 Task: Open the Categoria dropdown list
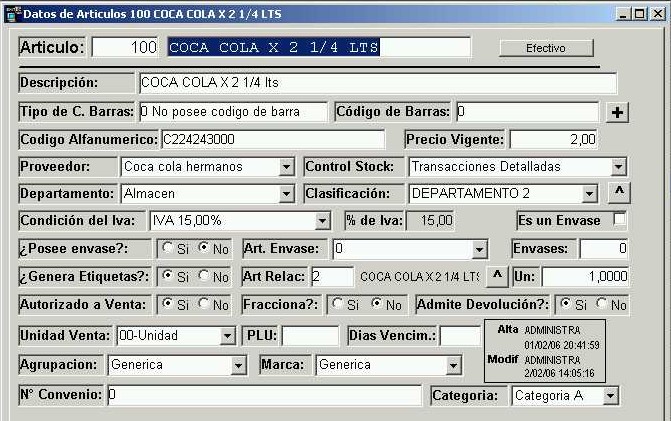610,397
